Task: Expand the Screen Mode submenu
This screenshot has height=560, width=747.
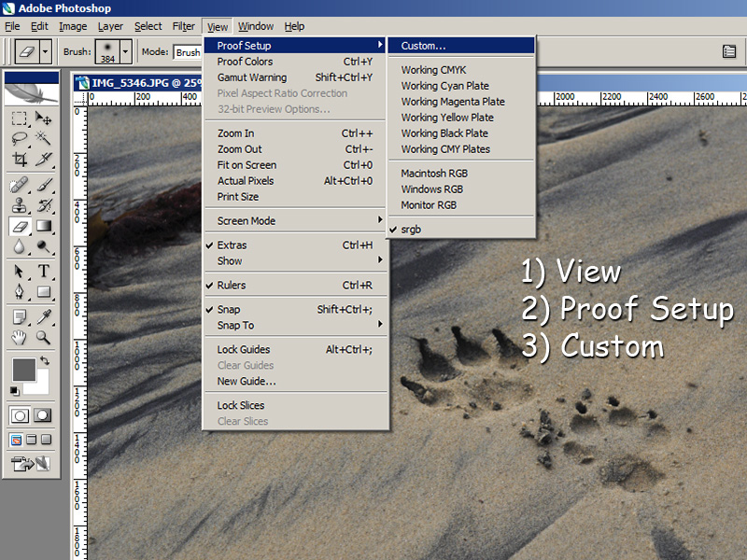Action: pyautogui.click(x=295, y=220)
